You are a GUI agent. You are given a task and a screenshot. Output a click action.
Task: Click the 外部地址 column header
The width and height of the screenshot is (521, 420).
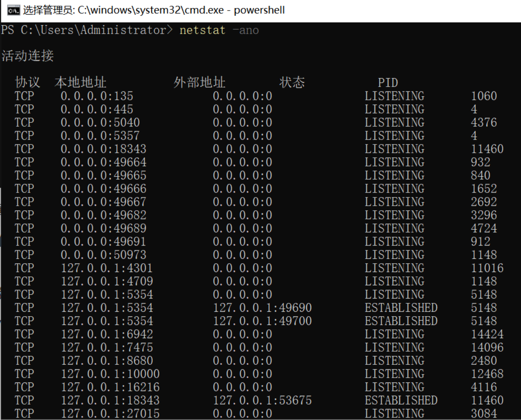tap(200, 83)
